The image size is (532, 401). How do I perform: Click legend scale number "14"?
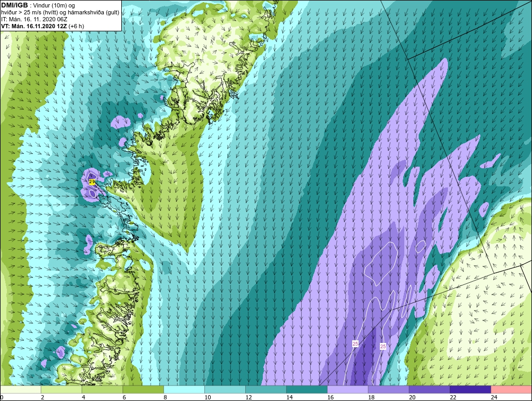289,398
